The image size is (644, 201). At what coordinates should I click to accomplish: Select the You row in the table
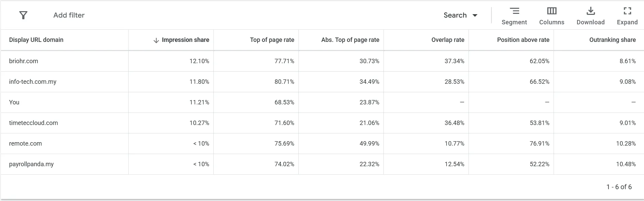point(14,102)
